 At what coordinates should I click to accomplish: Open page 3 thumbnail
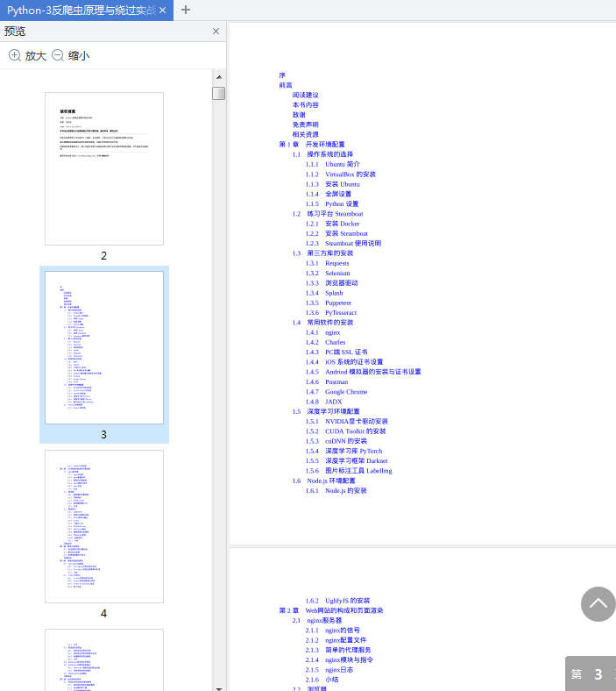tap(104, 348)
